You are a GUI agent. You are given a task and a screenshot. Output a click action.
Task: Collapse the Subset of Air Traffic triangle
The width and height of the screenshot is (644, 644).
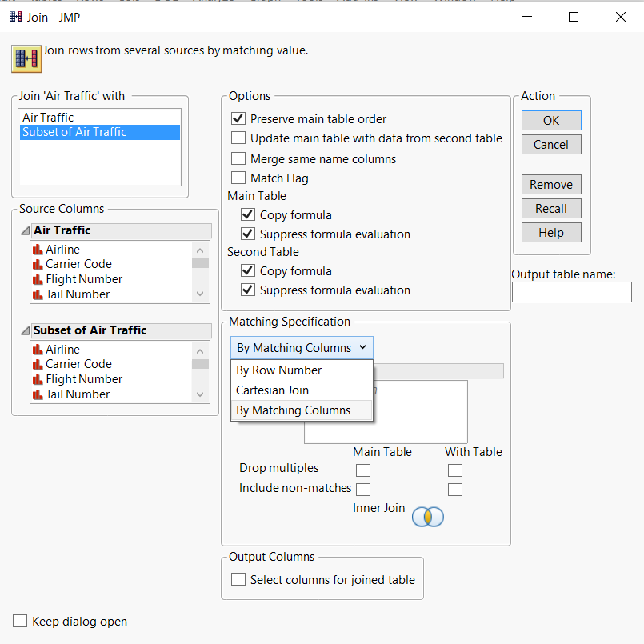point(26,330)
